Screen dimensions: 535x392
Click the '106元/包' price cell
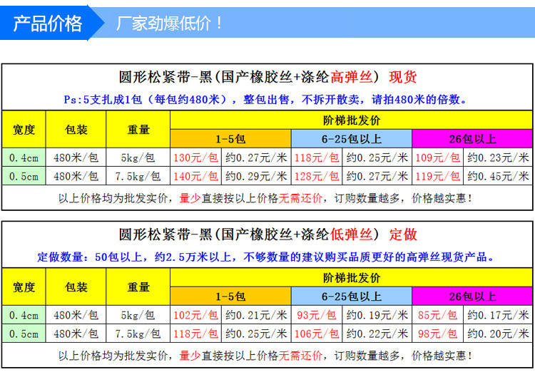(317, 334)
